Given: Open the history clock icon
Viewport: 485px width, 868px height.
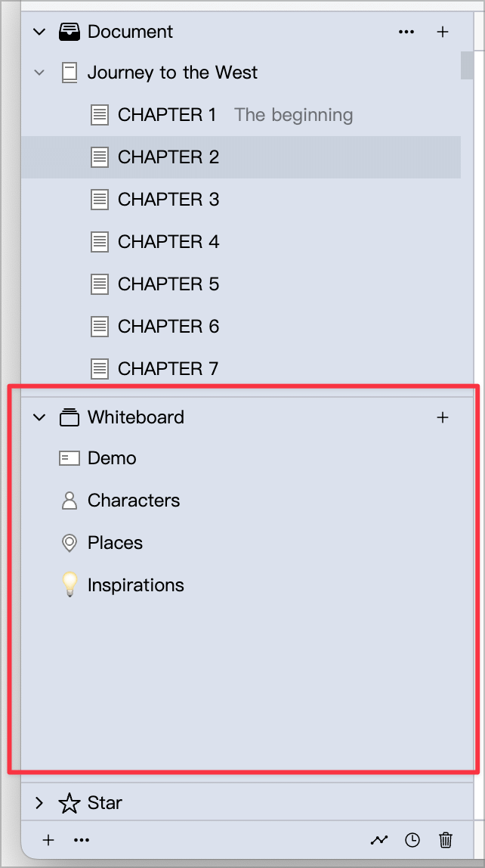Looking at the screenshot, I should click(412, 840).
